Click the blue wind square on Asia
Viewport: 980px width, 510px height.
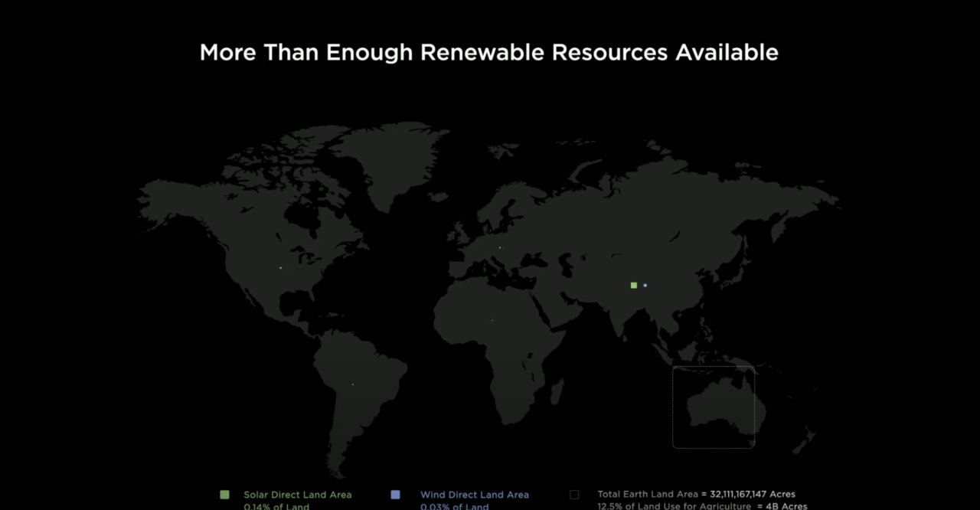pos(645,286)
